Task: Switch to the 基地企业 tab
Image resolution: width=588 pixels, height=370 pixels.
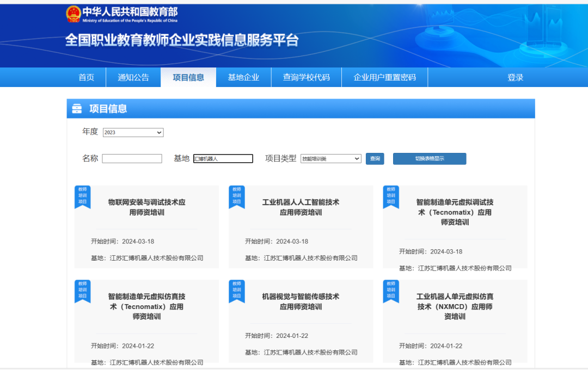Action: click(243, 77)
